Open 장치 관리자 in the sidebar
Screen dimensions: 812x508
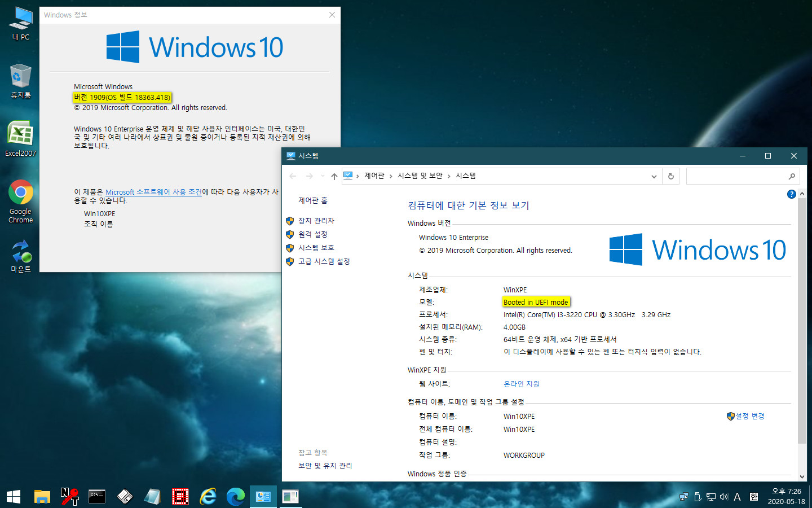(x=316, y=221)
